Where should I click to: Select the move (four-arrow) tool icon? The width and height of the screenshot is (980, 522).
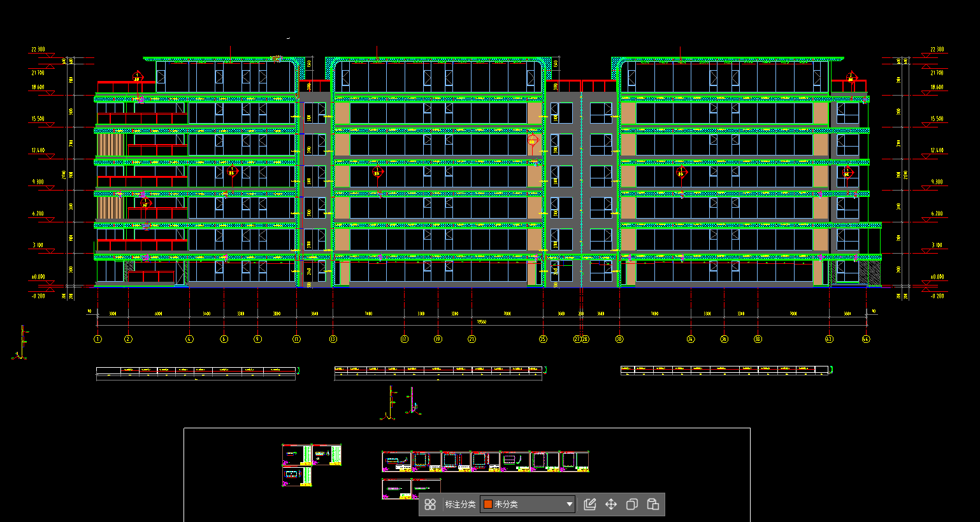click(611, 504)
